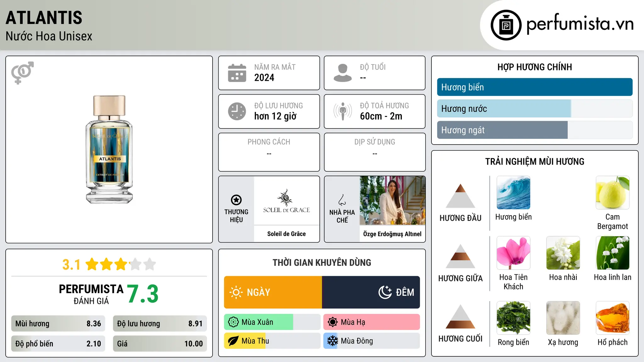Click the Hợp Hương Chính heading
644x362 pixels.
[535, 67]
